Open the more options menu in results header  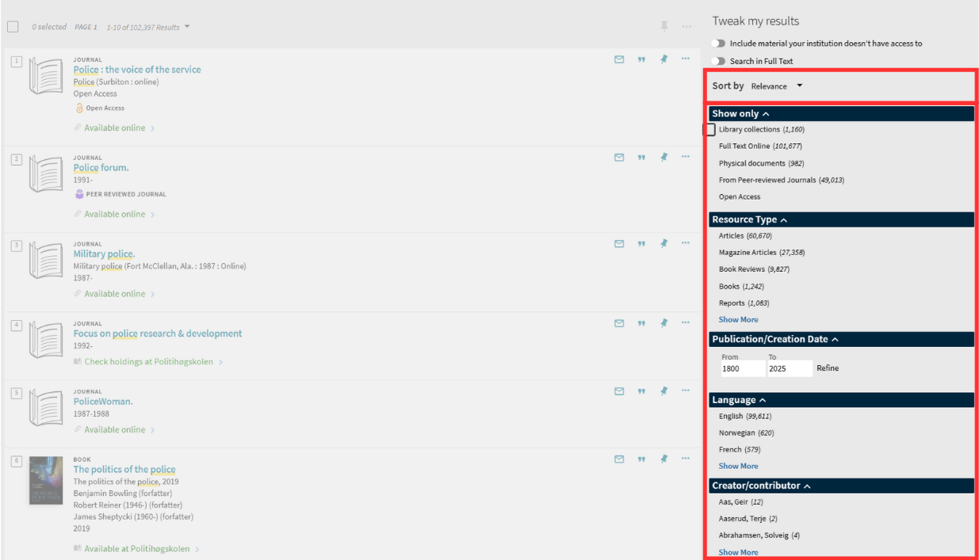click(686, 26)
